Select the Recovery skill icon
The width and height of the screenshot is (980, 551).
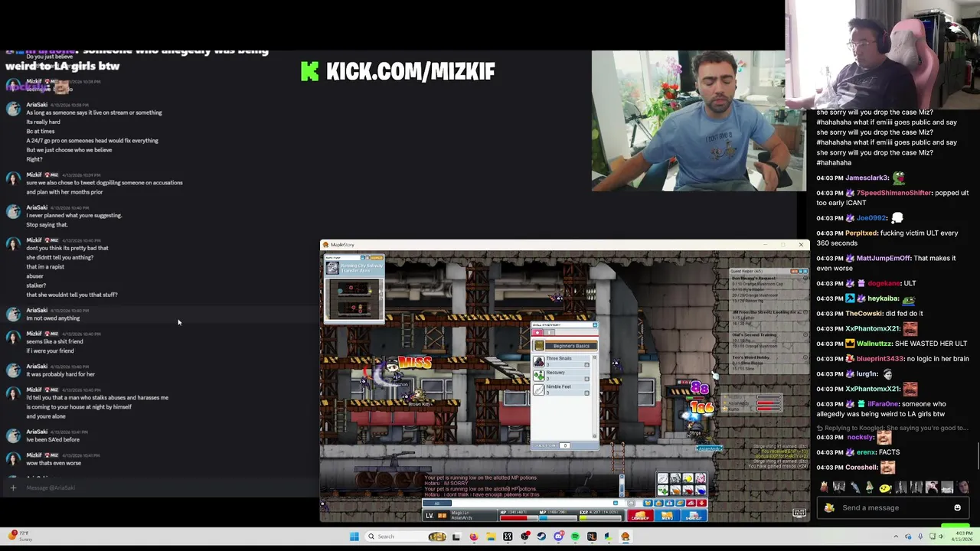tap(539, 376)
